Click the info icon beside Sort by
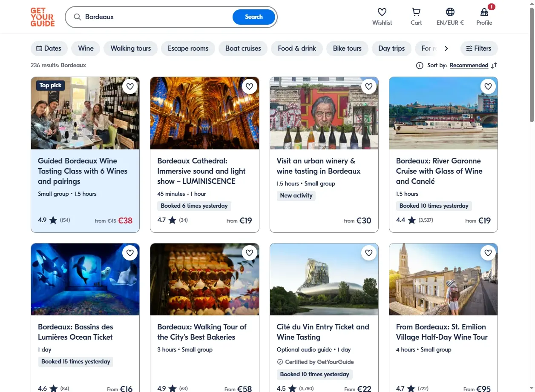Viewport: 535px width, 392px height. pyautogui.click(x=420, y=66)
